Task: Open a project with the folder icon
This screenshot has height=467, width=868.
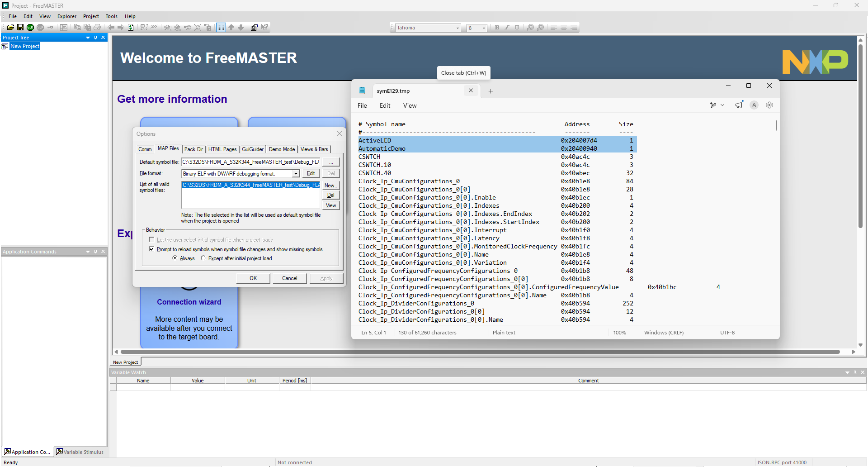Action: coord(10,28)
